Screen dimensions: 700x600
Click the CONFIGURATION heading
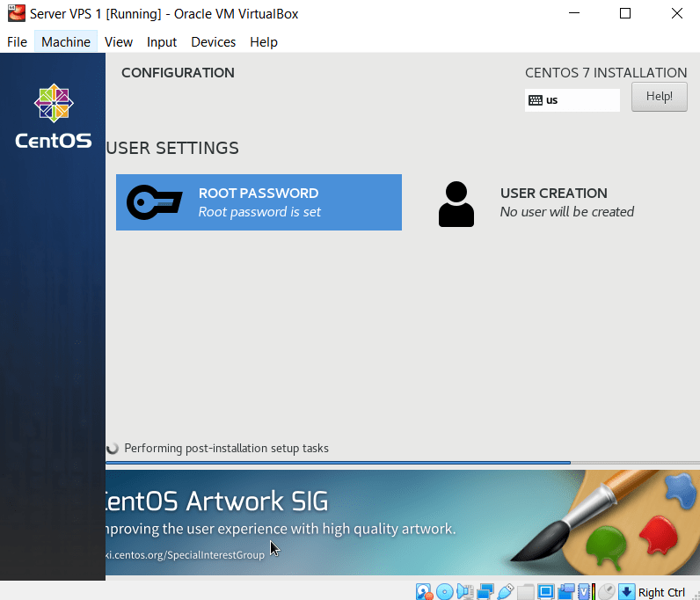(178, 73)
